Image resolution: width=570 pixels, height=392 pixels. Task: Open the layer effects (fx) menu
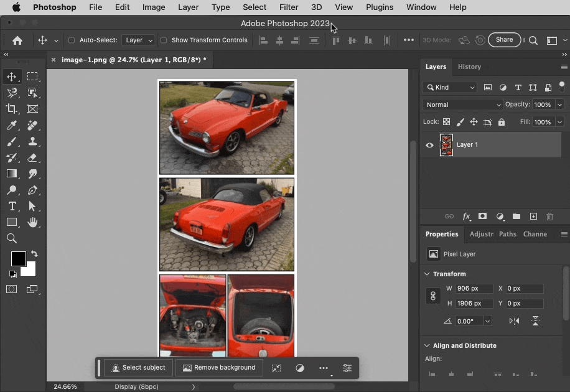(467, 217)
